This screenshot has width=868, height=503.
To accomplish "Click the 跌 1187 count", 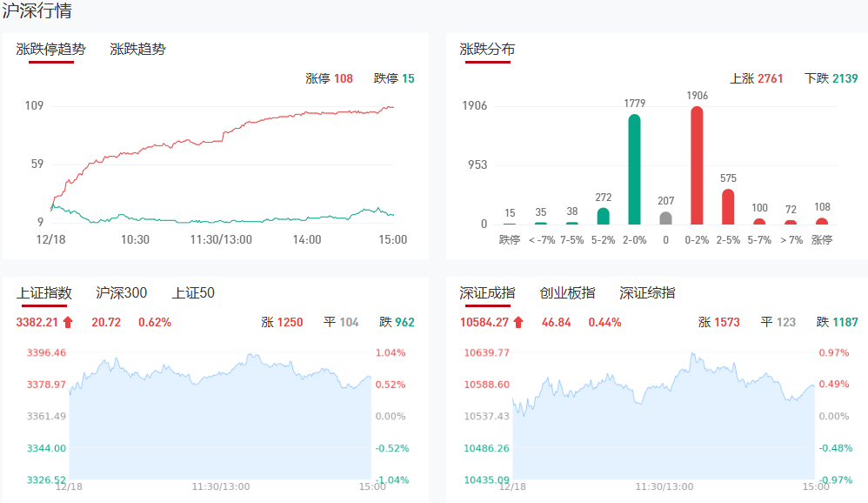I will point(837,322).
